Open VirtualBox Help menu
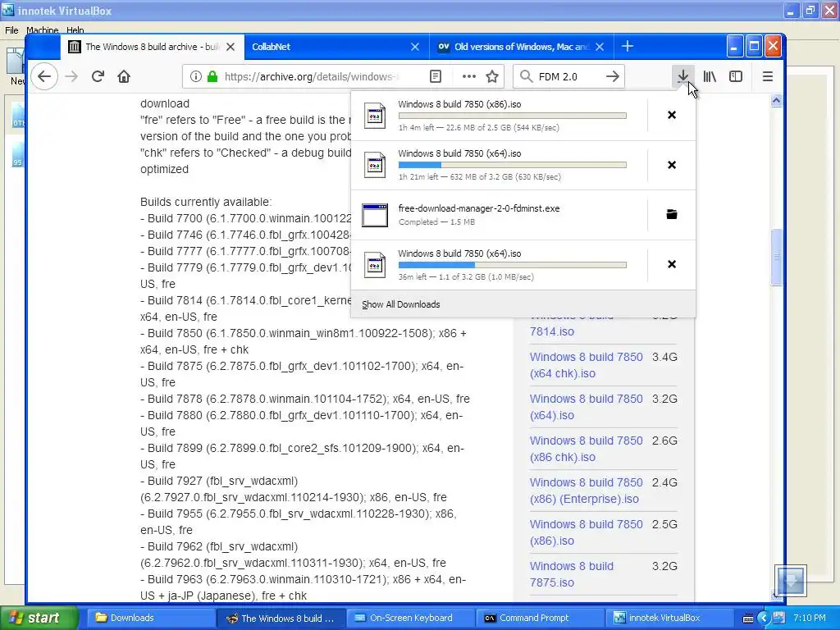 (x=75, y=30)
